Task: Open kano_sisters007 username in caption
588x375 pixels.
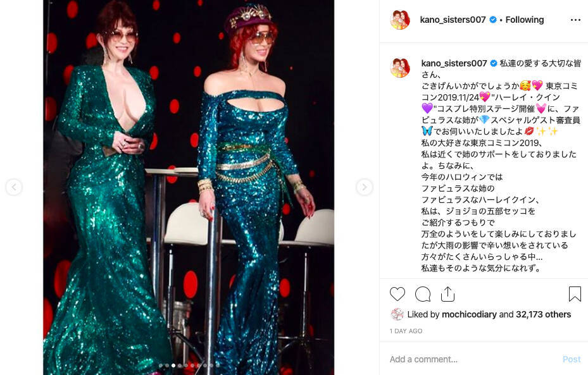Action: (x=454, y=63)
